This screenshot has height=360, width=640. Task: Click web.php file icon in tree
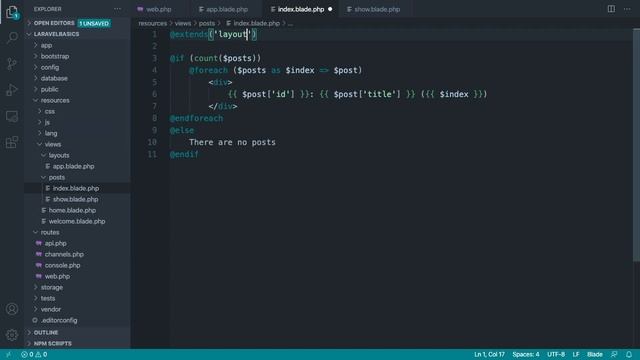39,276
